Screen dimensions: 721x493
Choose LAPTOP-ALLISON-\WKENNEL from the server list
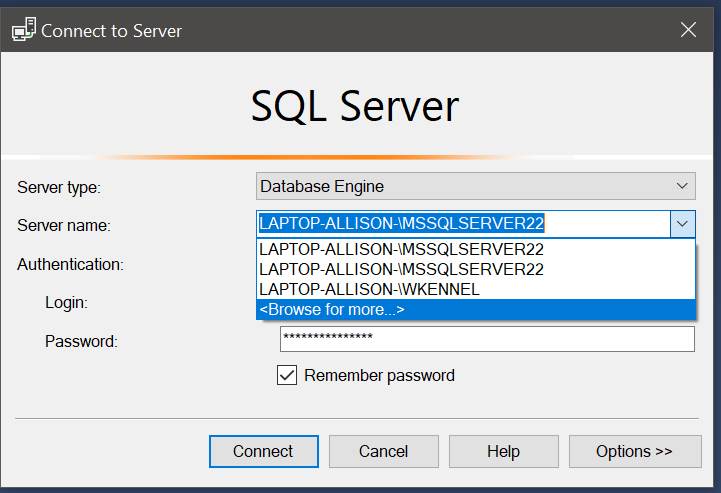coord(369,290)
